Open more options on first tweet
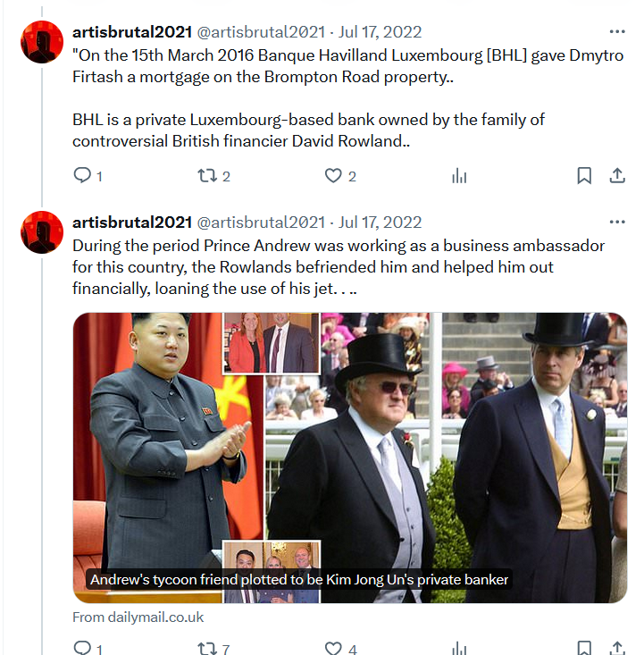The image size is (644, 655). point(617,32)
